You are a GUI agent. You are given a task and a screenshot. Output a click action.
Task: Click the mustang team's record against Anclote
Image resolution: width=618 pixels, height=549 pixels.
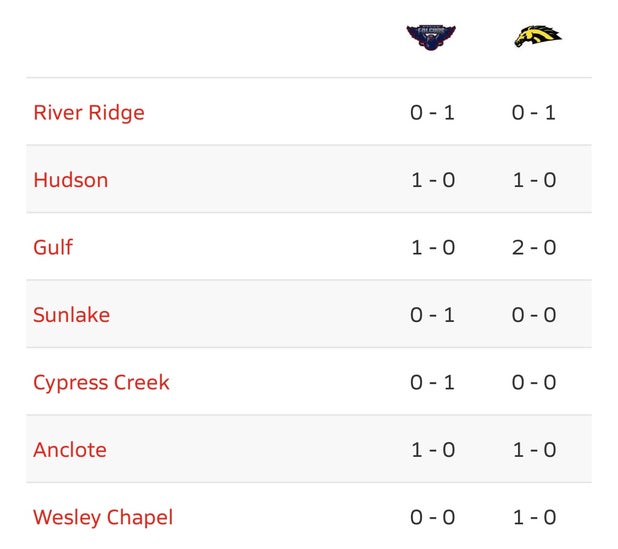tap(534, 450)
